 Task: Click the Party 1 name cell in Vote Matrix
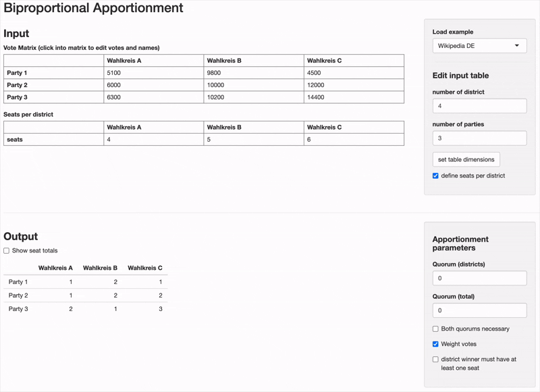tap(53, 73)
